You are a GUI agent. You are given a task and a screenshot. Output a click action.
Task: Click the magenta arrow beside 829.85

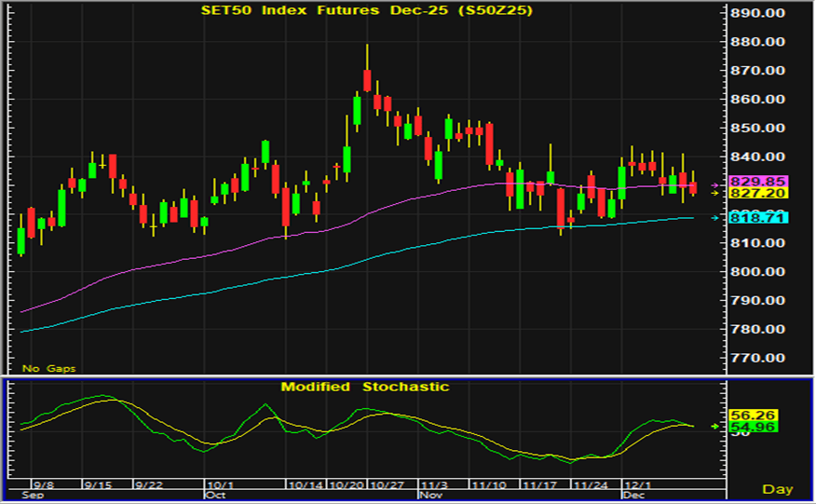(714, 185)
